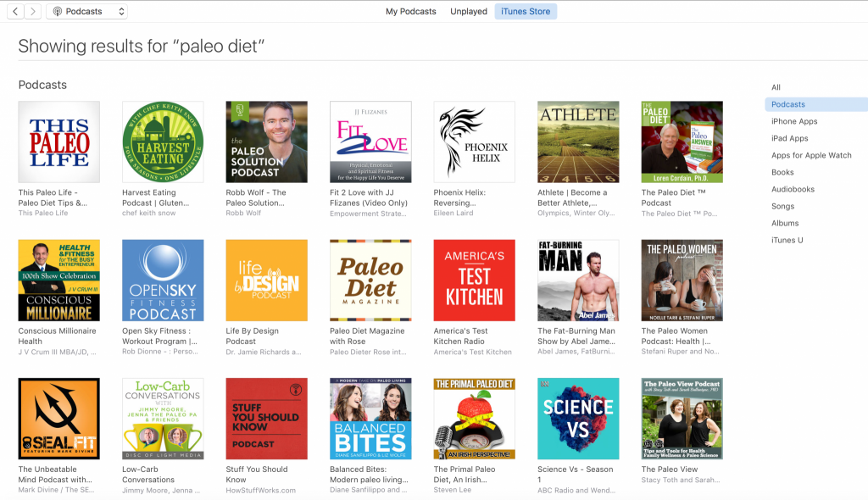Click Life By Design Podcast title
The image size is (868, 500).
tap(252, 336)
